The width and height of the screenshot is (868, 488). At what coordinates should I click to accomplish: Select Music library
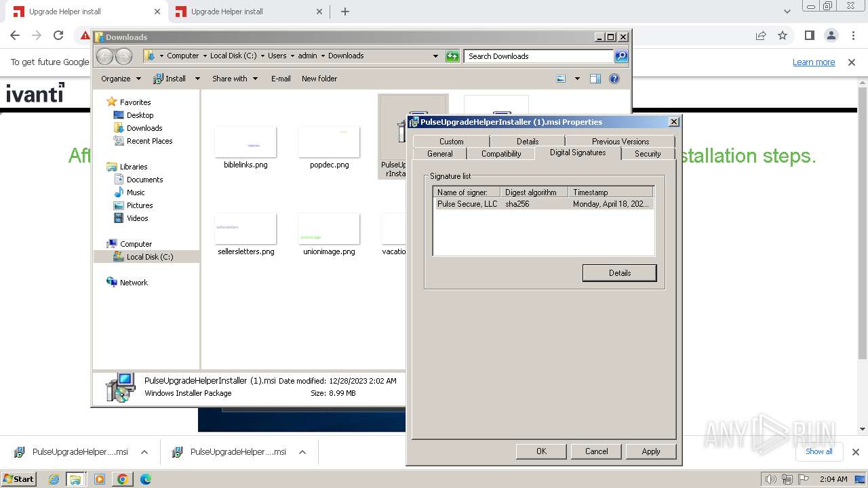click(x=135, y=192)
